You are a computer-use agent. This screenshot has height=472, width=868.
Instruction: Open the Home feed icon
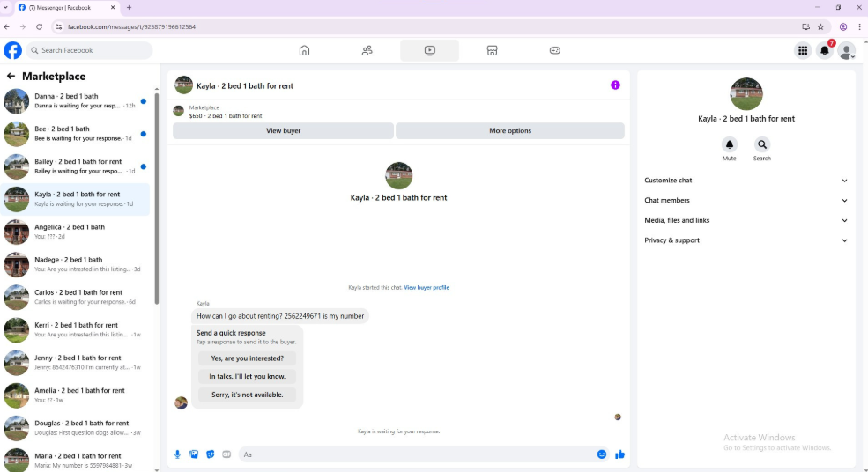click(304, 50)
